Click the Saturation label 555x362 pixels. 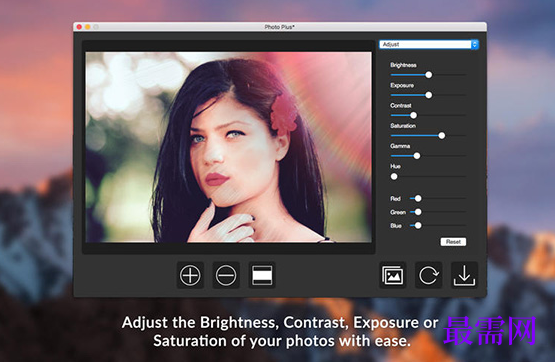(x=403, y=126)
